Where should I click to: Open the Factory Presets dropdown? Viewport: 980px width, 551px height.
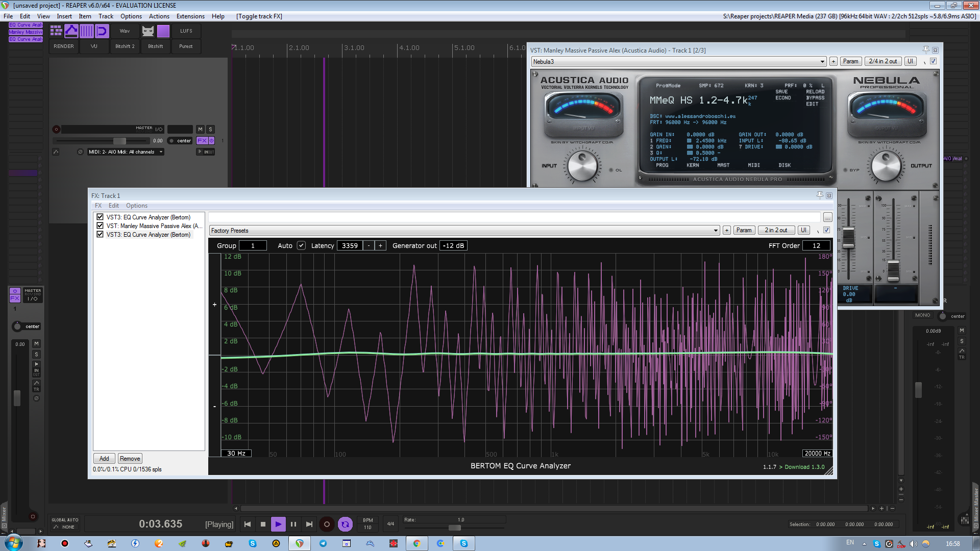[464, 231]
